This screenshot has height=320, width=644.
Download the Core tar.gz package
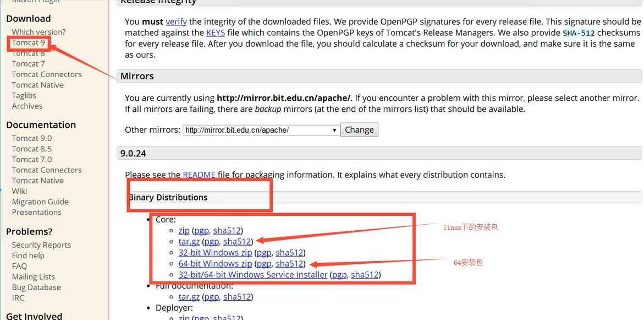[x=189, y=241]
